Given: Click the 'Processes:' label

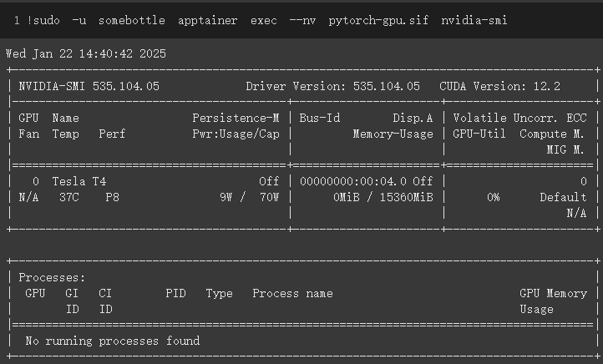Looking at the screenshot, I should pos(52,277).
